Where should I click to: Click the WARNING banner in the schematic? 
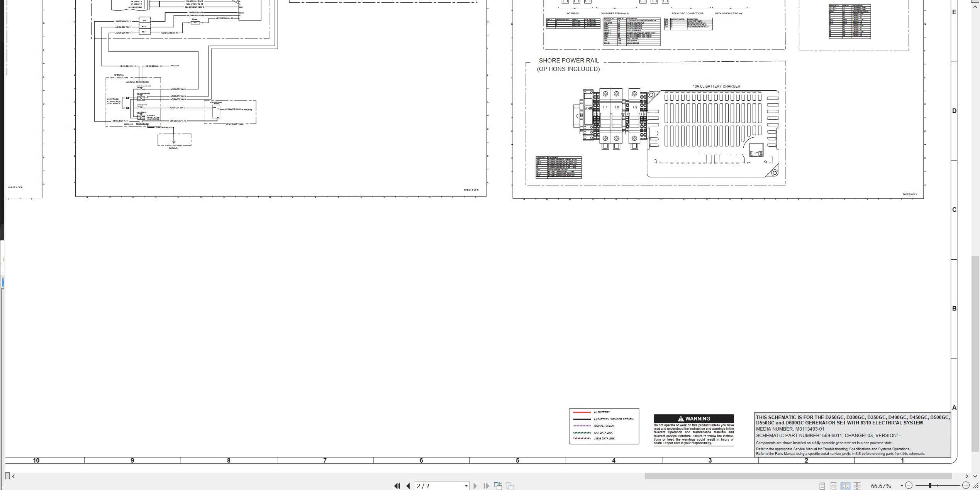[x=693, y=419]
